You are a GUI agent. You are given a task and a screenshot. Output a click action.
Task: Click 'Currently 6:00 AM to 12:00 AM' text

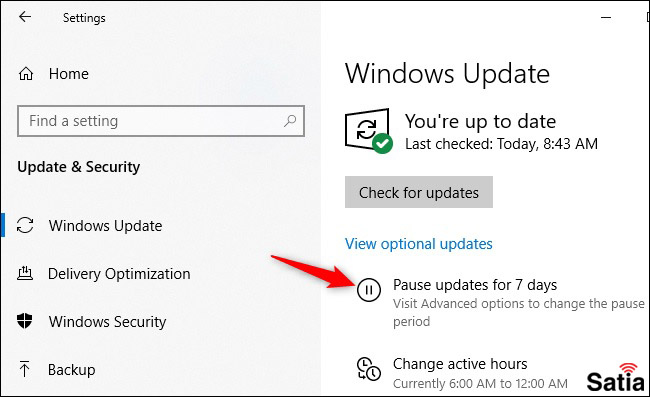(480, 383)
